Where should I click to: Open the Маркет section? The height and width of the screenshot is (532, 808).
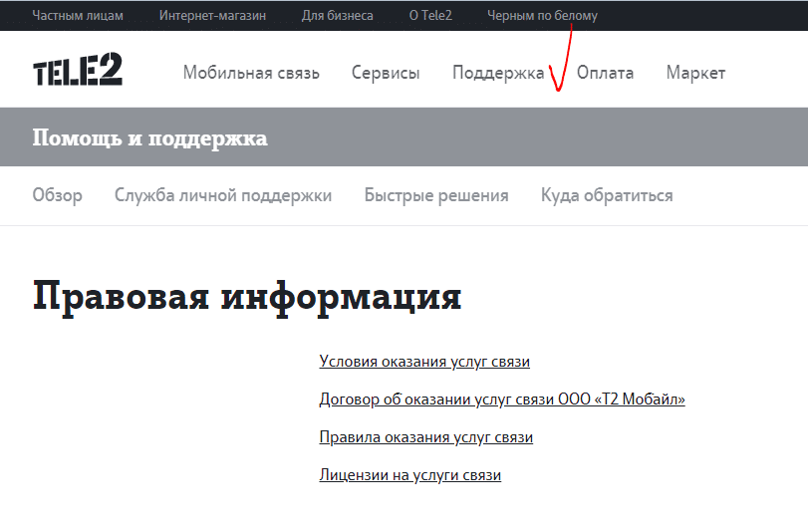(x=695, y=73)
